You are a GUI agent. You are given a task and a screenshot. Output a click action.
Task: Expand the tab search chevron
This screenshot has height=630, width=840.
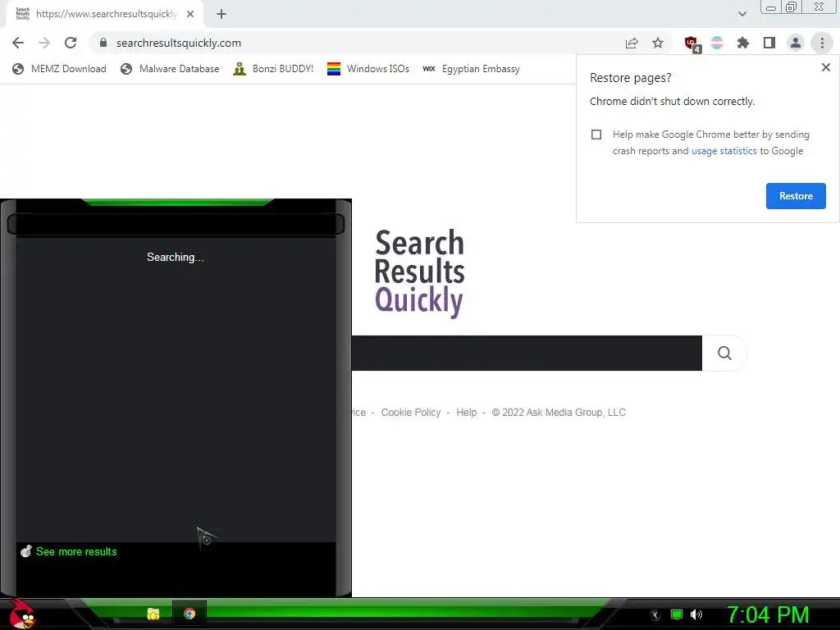(742, 14)
